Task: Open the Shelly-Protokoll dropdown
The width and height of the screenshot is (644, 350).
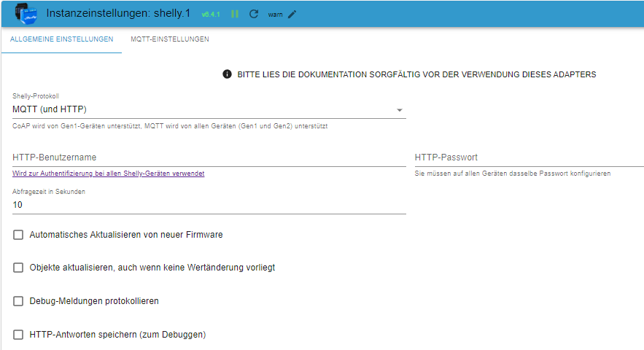Action: 209,109
